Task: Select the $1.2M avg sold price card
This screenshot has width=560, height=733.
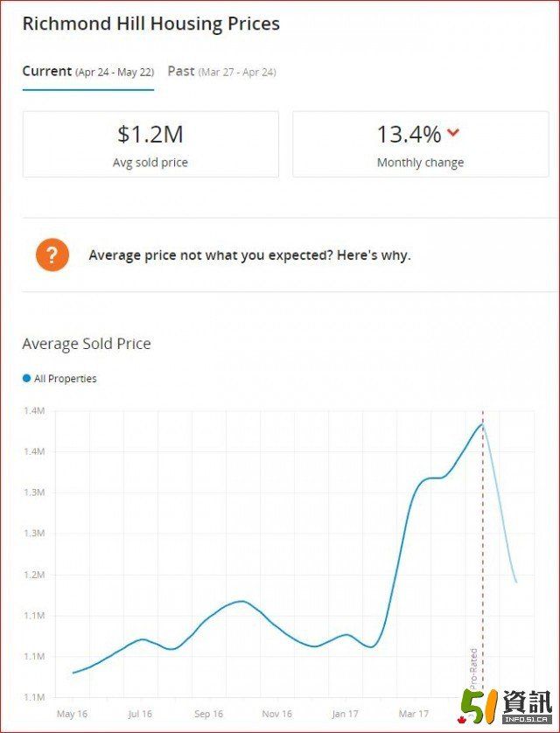Action: (150, 143)
